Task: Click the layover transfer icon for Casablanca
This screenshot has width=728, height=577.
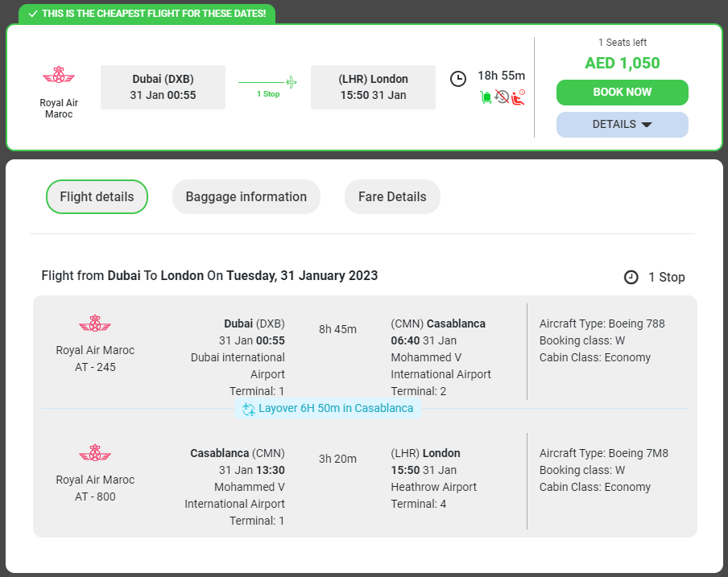Action: click(249, 409)
